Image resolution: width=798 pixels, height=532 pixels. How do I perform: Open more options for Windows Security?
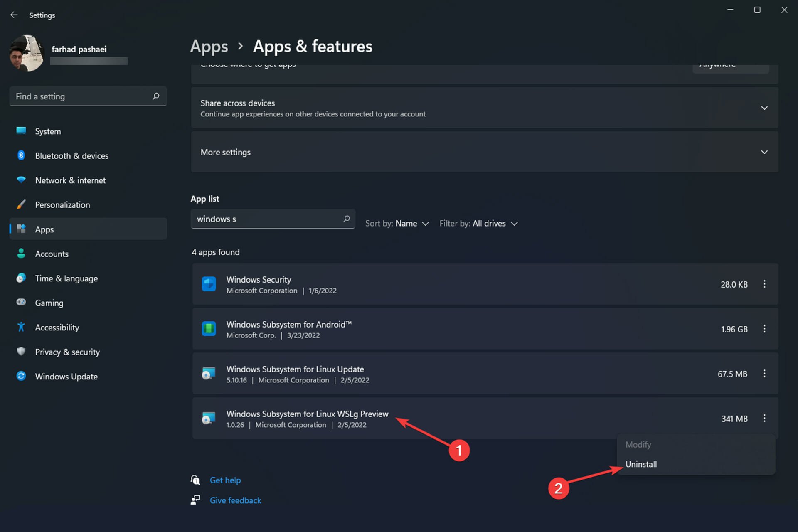click(764, 284)
